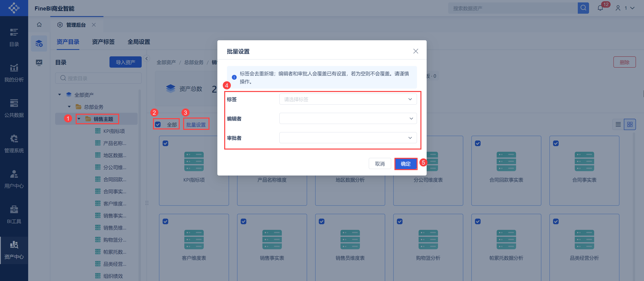Click the 删除 button
Screen dimensions: 644x281
624,62
